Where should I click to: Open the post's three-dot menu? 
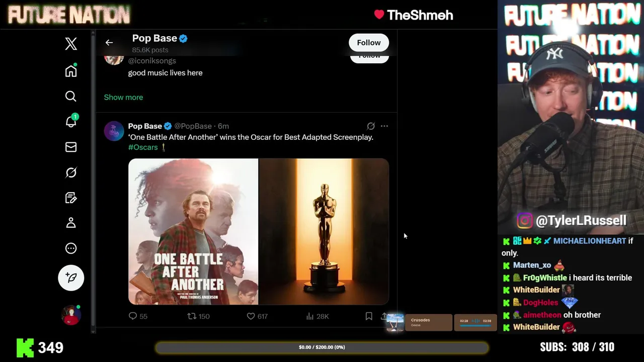click(384, 126)
